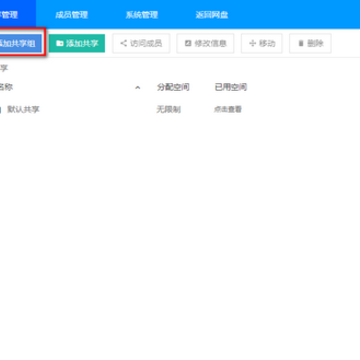
Task: Click the highlighted 添加共享组 button
Action: (21, 43)
